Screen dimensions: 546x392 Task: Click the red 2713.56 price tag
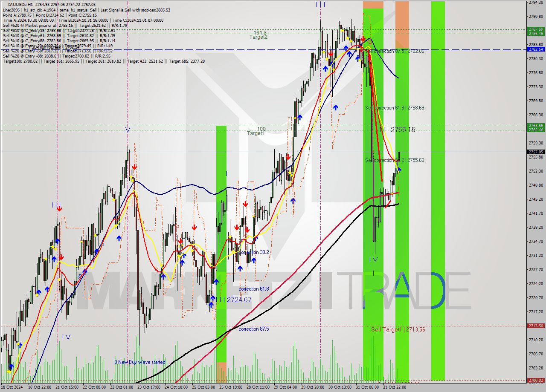click(536, 326)
